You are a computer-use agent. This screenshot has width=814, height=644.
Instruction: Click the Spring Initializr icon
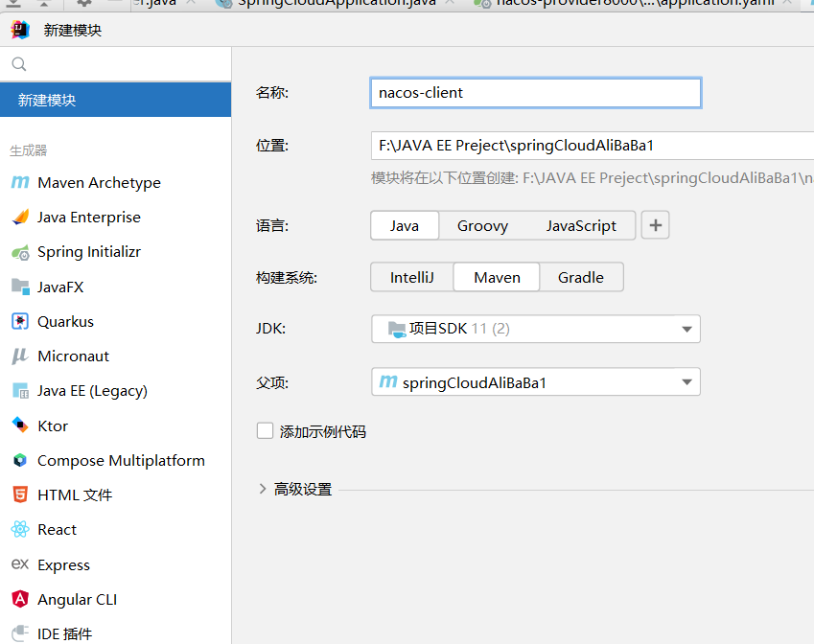(20, 252)
